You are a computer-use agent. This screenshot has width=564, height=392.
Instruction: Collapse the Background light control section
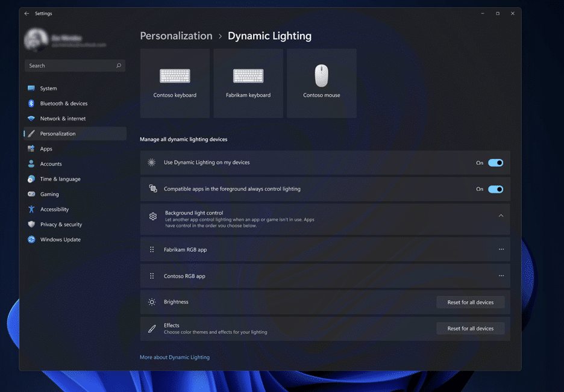pyautogui.click(x=501, y=216)
